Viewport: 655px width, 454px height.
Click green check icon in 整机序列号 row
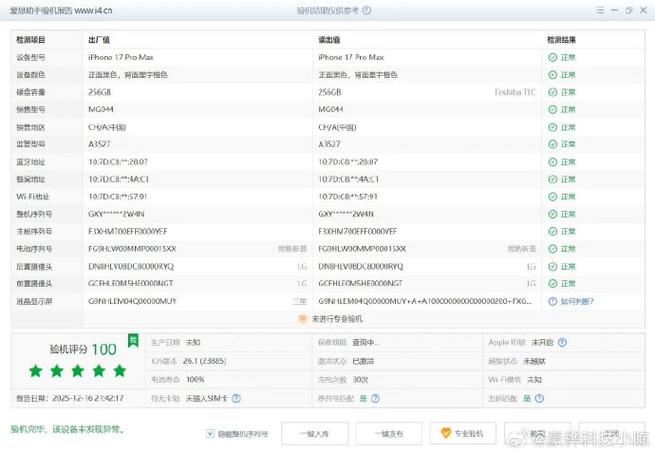click(x=553, y=214)
